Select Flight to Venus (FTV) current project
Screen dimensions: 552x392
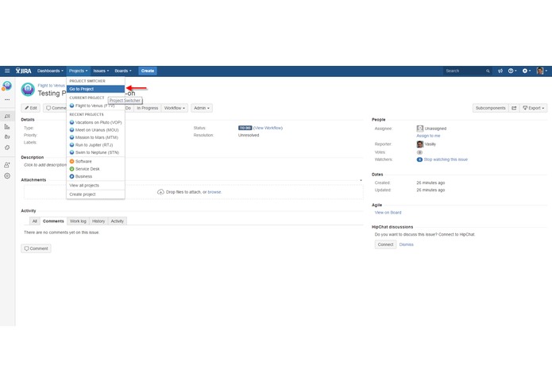[x=96, y=106]
